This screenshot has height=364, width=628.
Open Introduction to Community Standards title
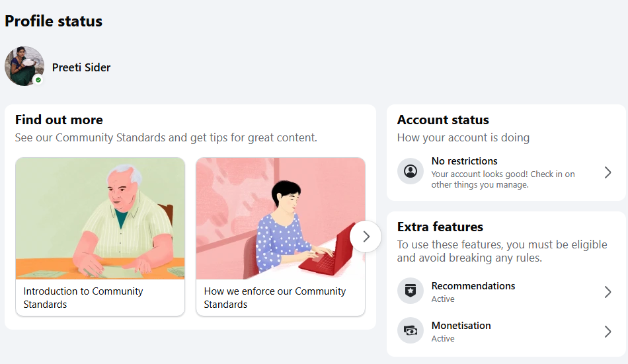pos(83,297)
